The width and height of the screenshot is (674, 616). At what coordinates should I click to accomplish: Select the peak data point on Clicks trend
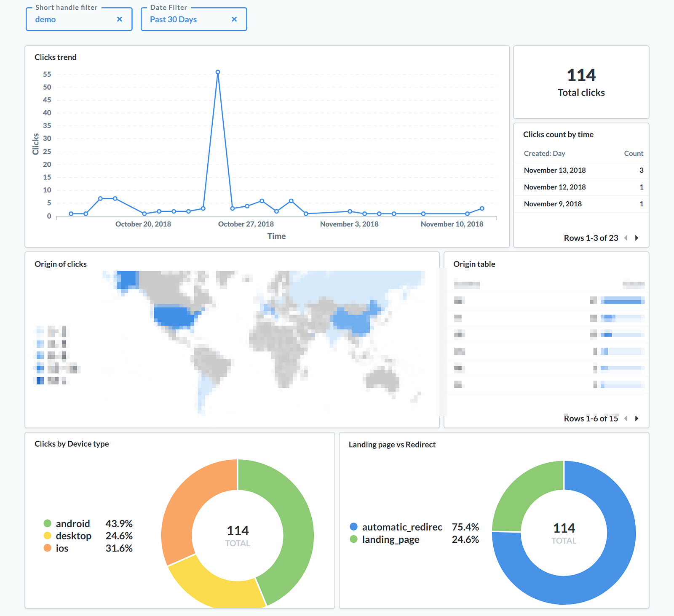[x=218, y=72]
